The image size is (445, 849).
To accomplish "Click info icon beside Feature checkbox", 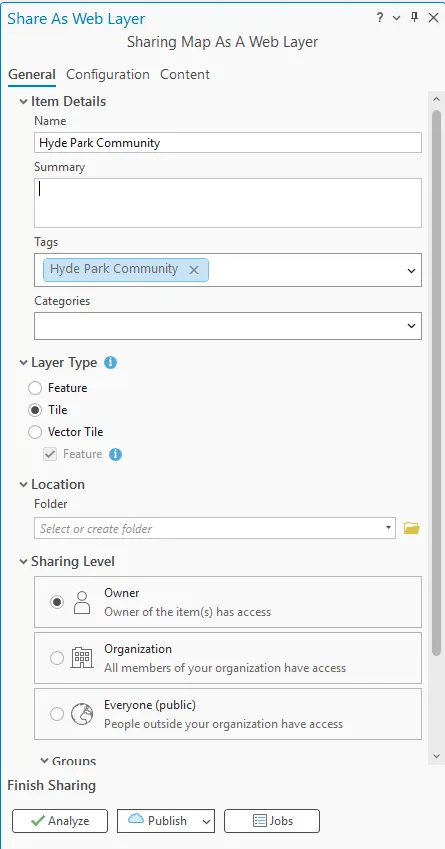I will 115,454.
